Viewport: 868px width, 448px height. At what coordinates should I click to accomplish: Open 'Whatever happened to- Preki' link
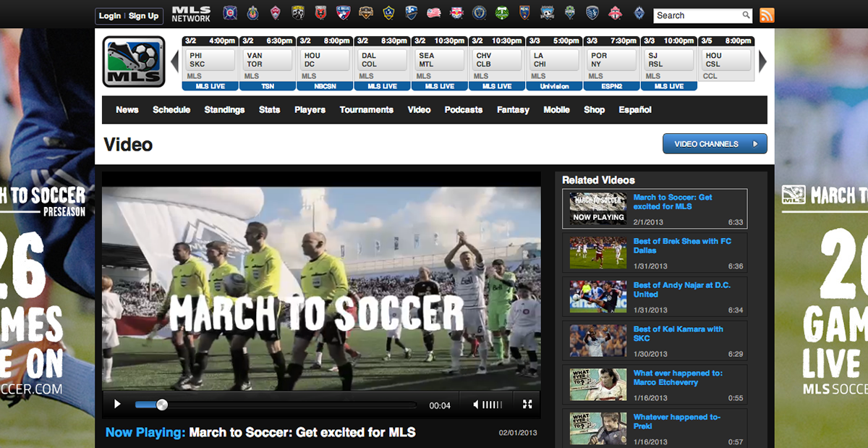[677, 422]
